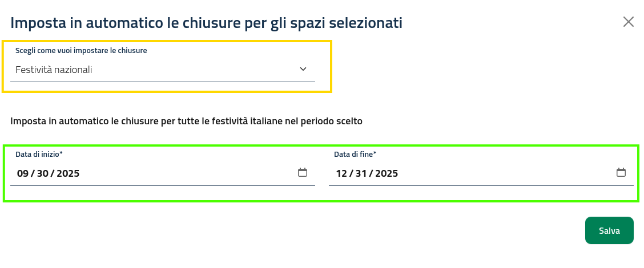The height and width of the screenshot is (268, 644).
Task: Open the closure type combo box
Action: 163,70
